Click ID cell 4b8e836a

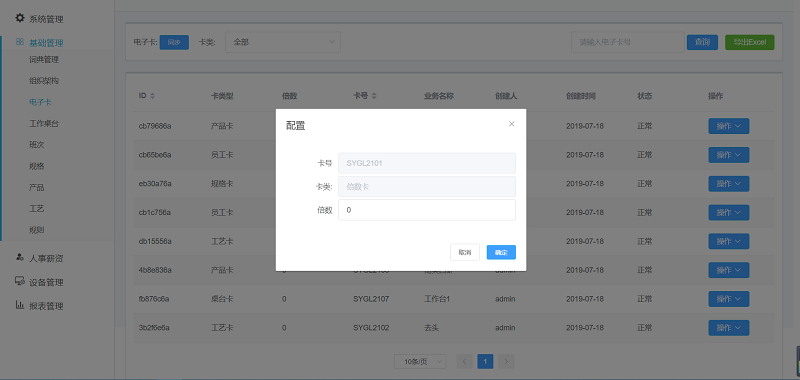coord(155,270)
